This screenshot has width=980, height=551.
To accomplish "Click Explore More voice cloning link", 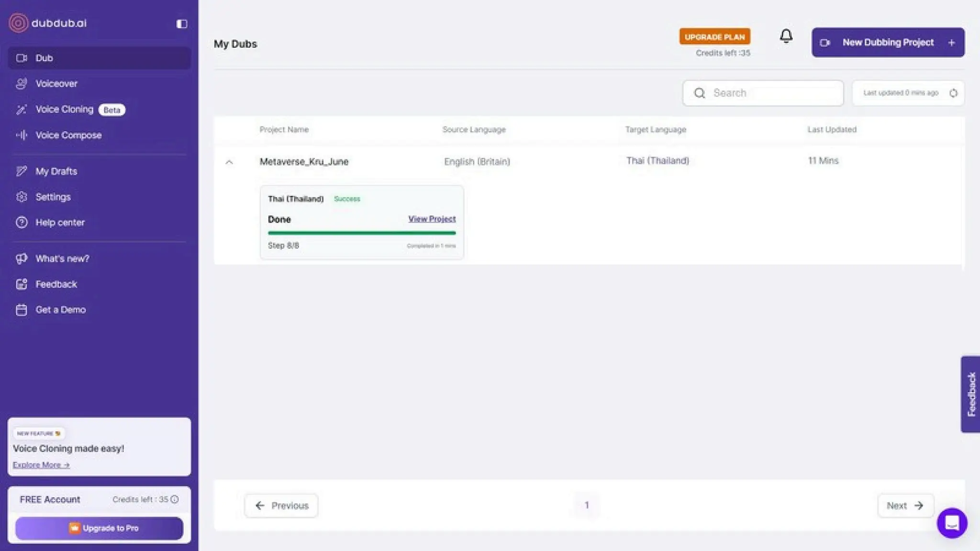I will (x=41, y=465).
